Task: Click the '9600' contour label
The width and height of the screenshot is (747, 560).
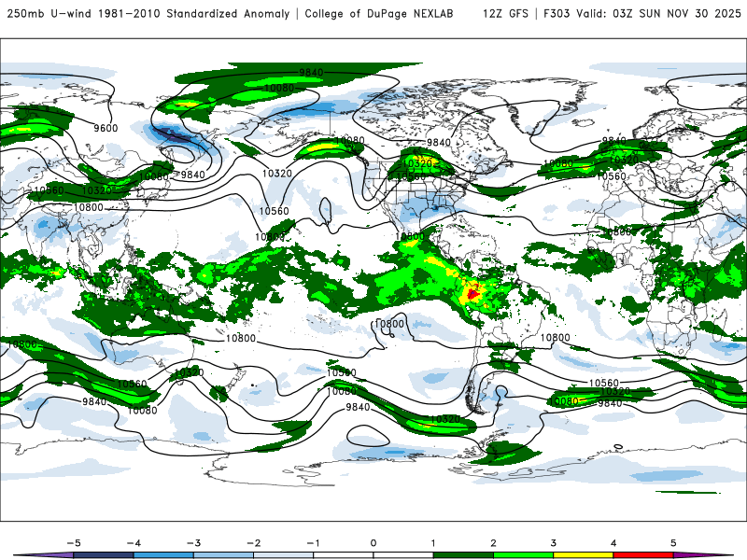Action: (x=106, y=128)
